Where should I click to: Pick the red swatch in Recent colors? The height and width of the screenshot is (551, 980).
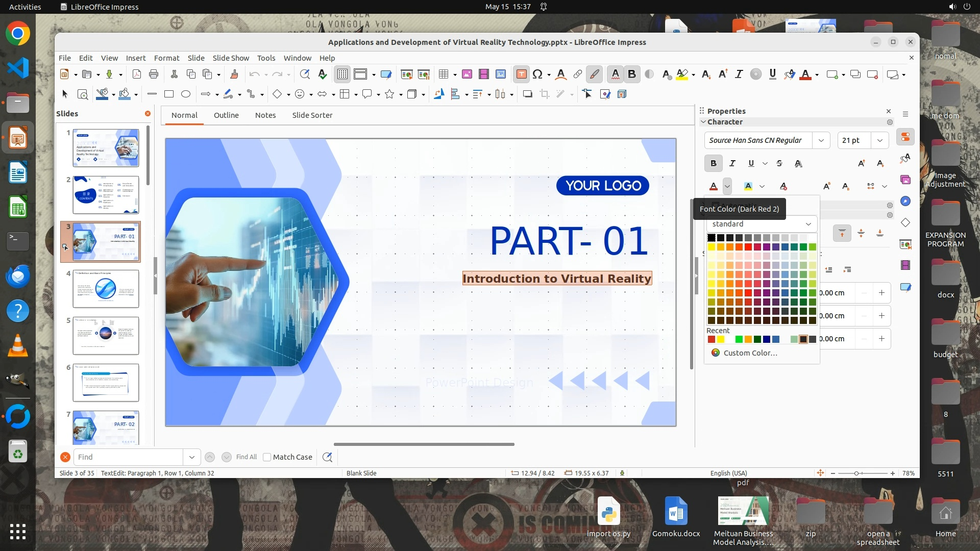712,340
